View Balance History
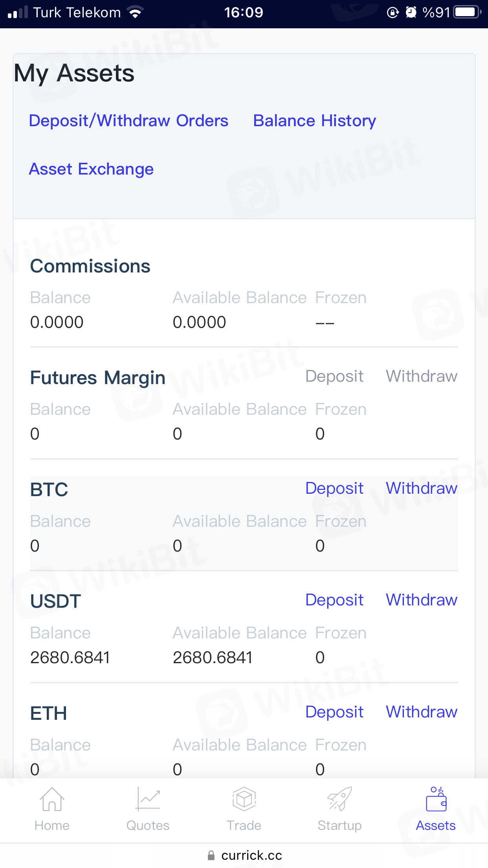 (x=314, y=121)
